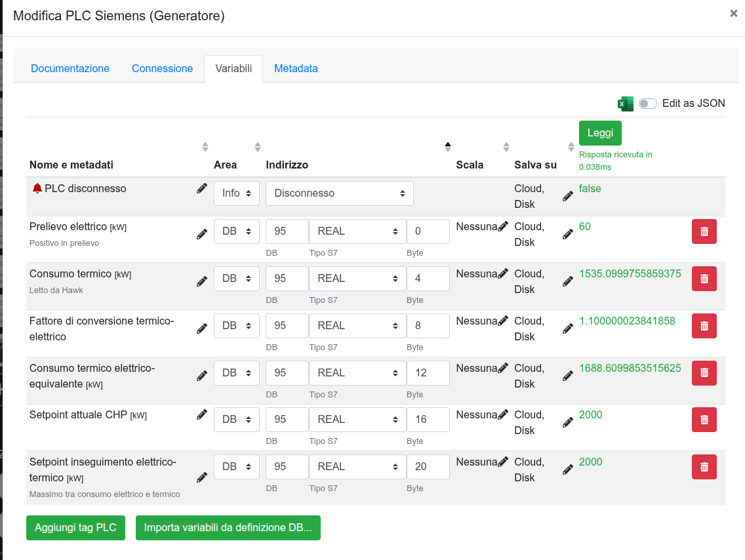745x560 pixels.
Task: Open DB area dropdown for Consumo termico
Action: click(x=237, y=279)
